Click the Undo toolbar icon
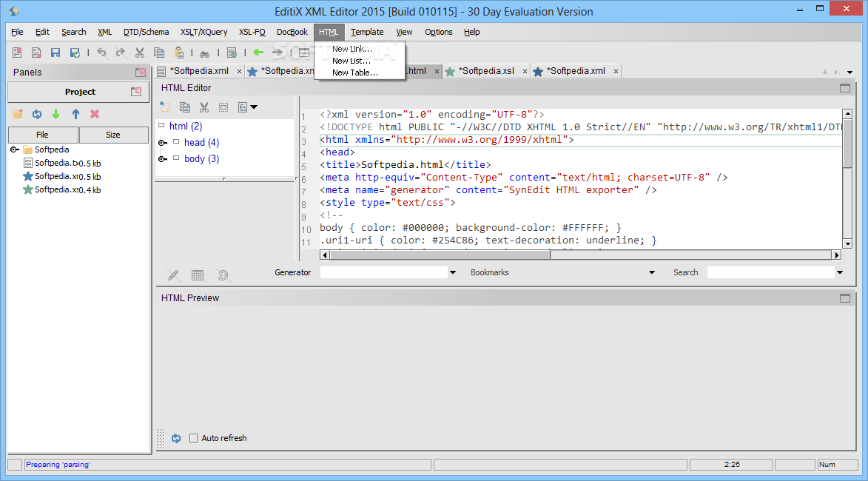Image resolution: width=868 pixels, height=481 pixels. 101,53
